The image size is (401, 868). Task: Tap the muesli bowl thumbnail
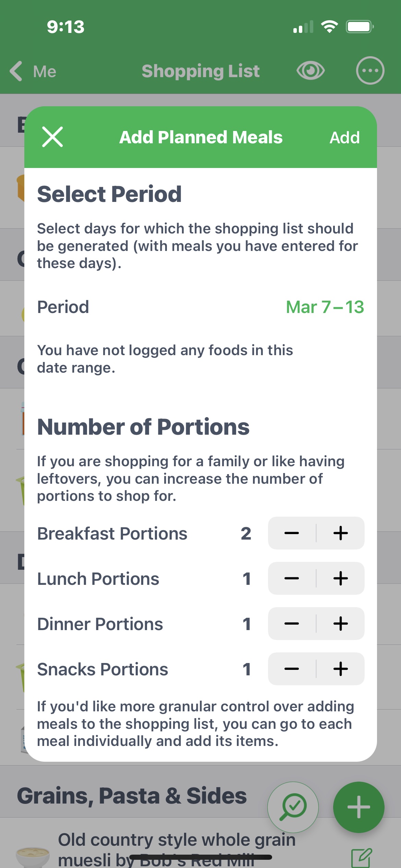point(33,855)
